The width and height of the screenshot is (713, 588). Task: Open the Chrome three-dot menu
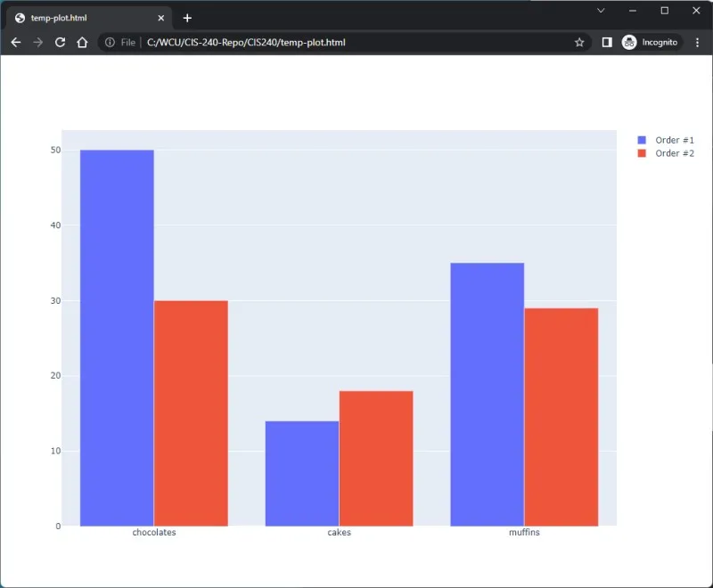(697, 42)
